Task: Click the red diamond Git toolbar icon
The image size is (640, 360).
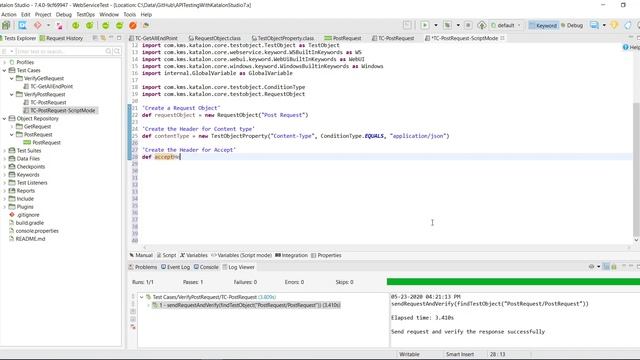Action: click(x=38, y=25)
